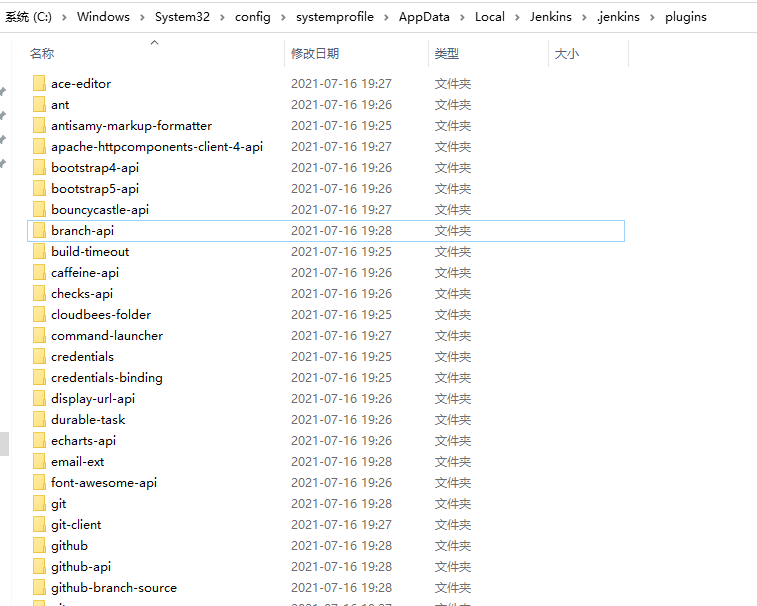Expand the chevron after Local breadcrumb

(x=517, y=17)
